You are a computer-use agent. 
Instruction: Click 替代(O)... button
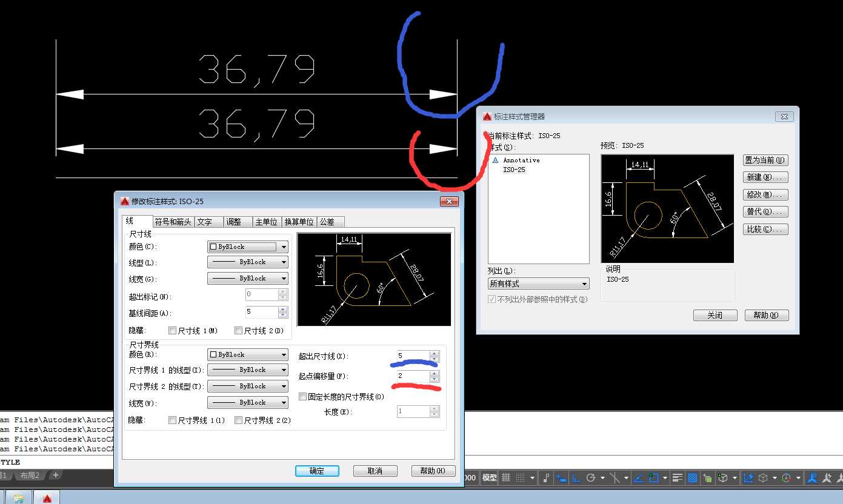tap(765, 212)
